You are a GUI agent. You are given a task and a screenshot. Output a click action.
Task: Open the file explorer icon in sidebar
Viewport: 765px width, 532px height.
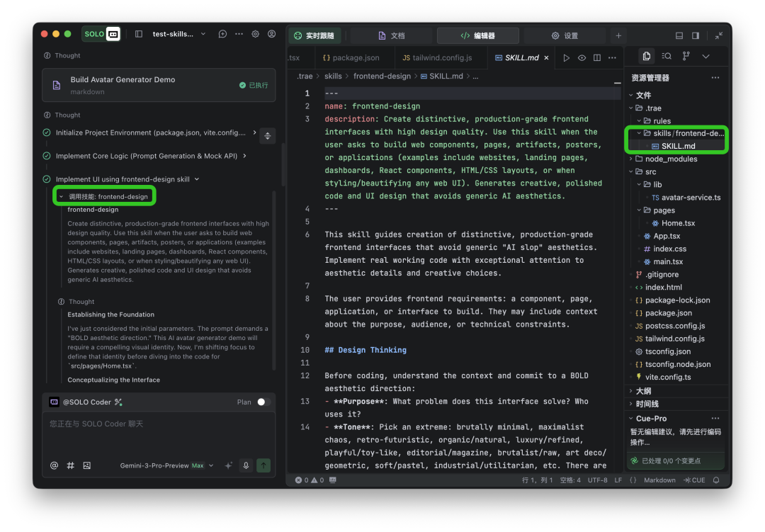(647, 56)
